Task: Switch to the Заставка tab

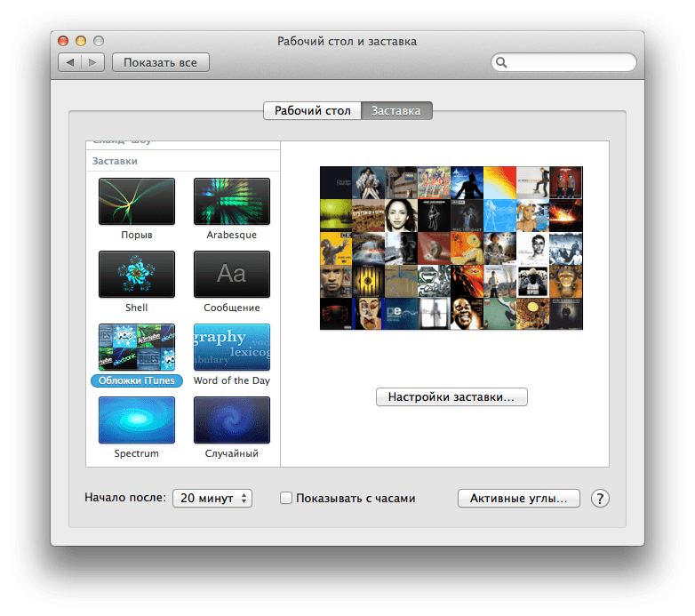Action: click(x=397, y=111)
